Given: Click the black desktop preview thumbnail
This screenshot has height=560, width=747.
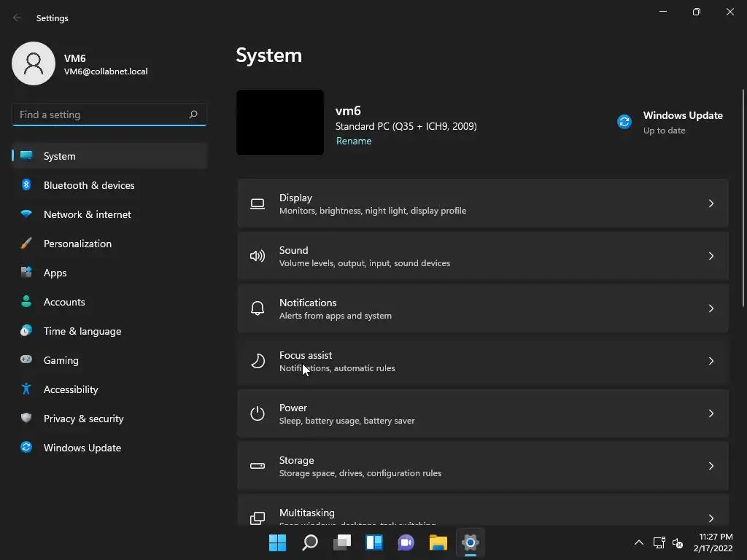Looking at the screenshot, I should click(x=280, y=122).
